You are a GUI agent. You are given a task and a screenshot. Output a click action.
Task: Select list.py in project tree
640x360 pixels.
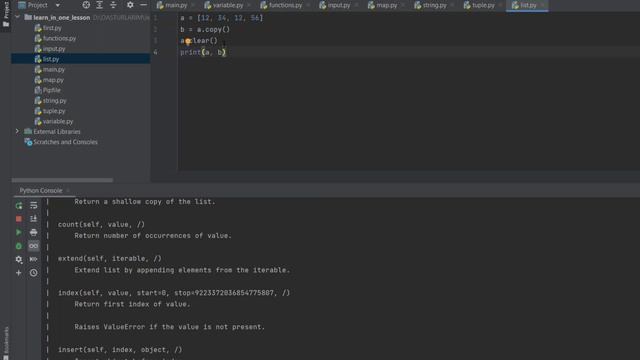click(51, 59)
